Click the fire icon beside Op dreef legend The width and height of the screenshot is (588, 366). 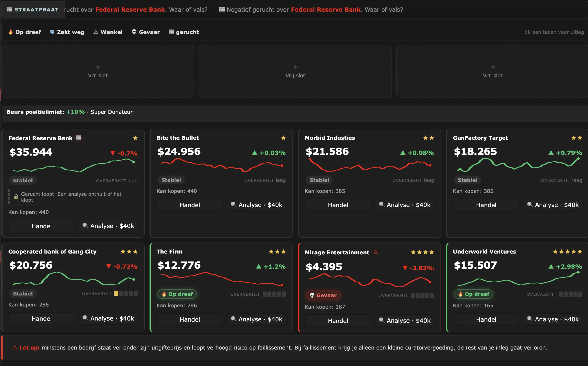[x=10, y=32]
